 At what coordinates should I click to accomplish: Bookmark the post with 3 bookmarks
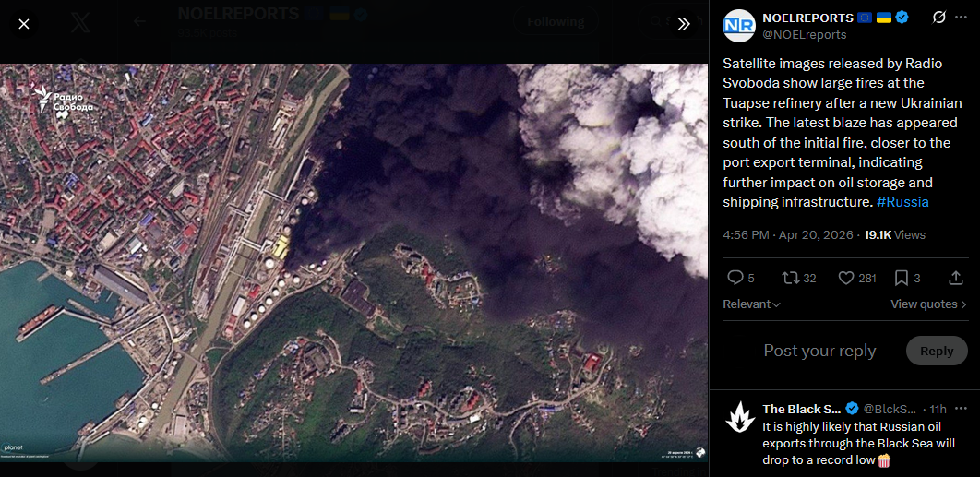click(x=907, y=279)
